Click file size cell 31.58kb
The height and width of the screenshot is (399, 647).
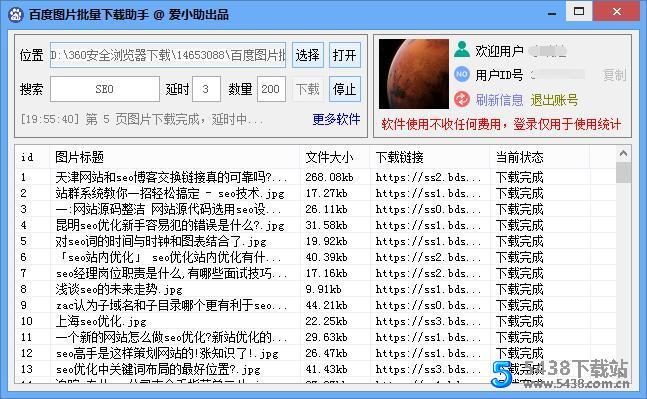(x=326, y=226)
